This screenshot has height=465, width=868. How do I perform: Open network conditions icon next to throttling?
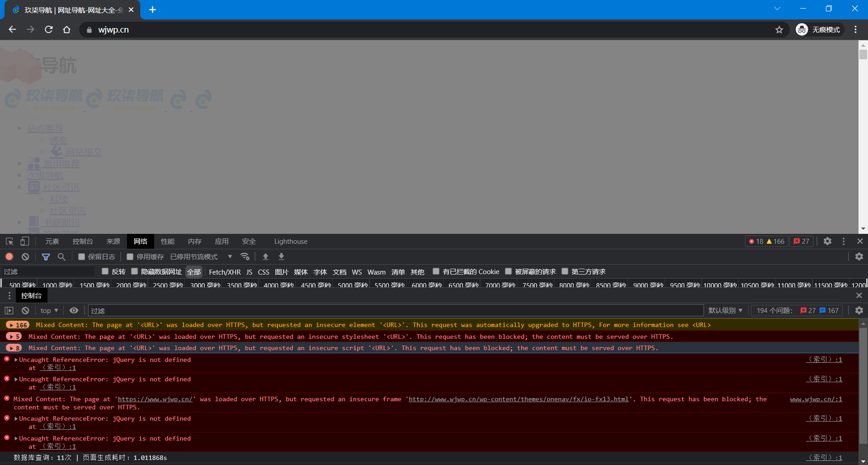point(245,256)
